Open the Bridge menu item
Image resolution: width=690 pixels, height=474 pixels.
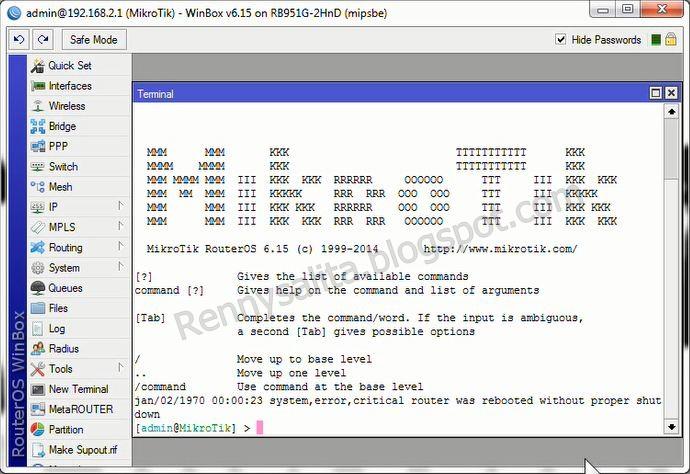click(79, 126)
